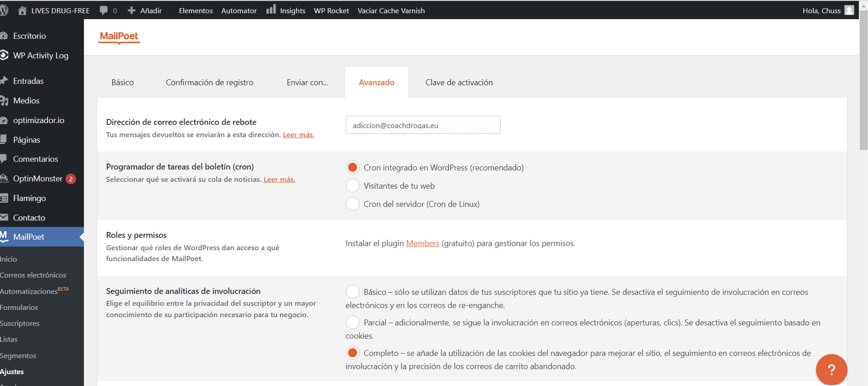Click the MailPoet logo in page header
This screenshot has height=386, width=868.
tap(119, 37)
